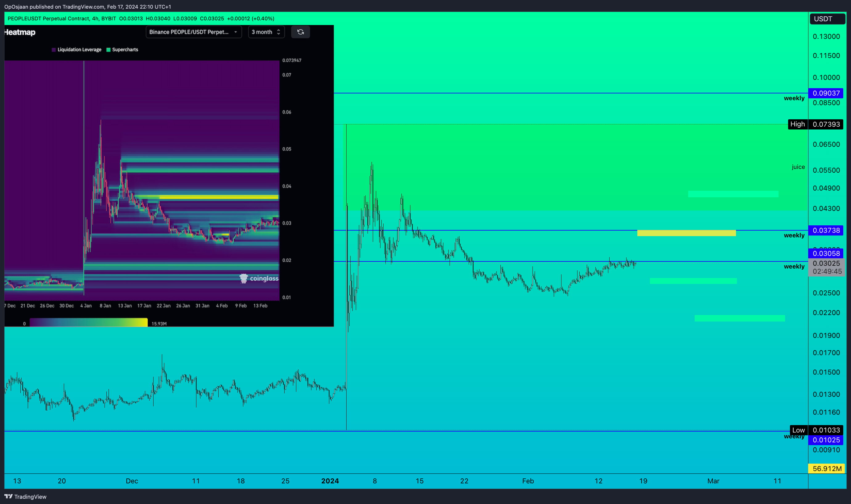Click the current price 0.03025 countdown label
851x504 pixels.
827,267
